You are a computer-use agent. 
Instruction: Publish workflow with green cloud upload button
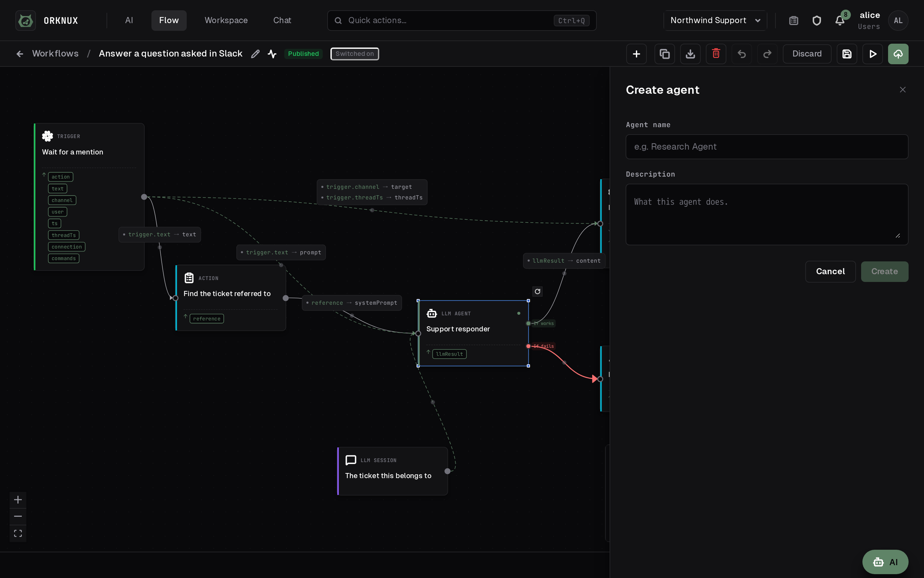898,54
